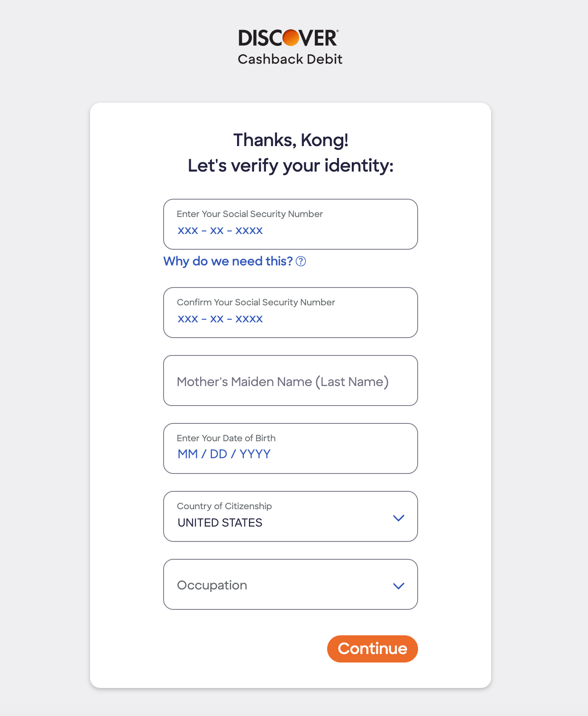Screen dimensions: 588x716
Task: Click the "Cashback Debit" subtitle text
Action: click(290, 59)
